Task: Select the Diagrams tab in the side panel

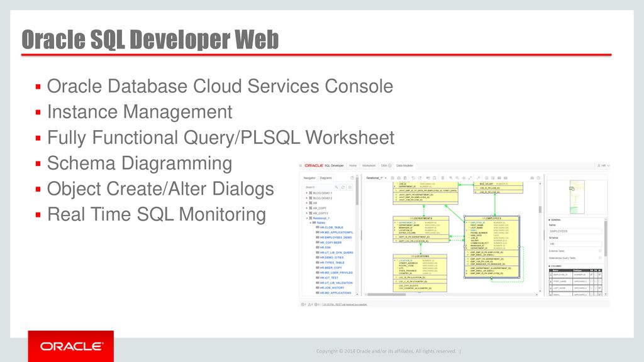Action: point(326,178)
